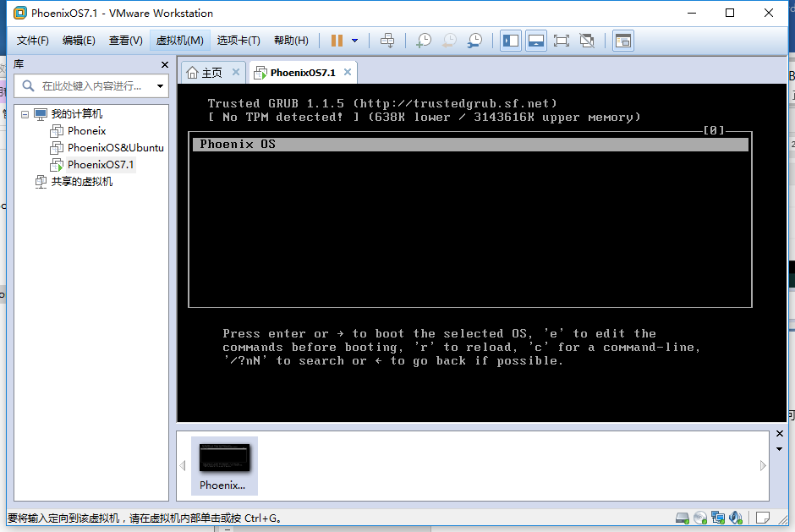Open the 查看(V) menu

(126, 41)
